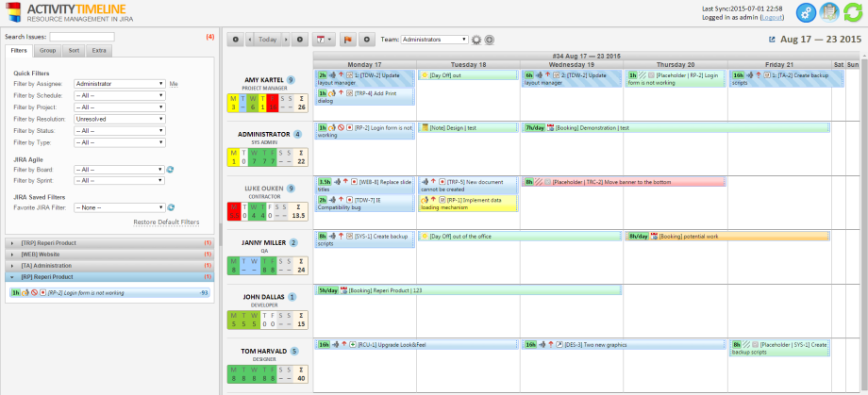Switch to the Group tab

pos(47,49)
